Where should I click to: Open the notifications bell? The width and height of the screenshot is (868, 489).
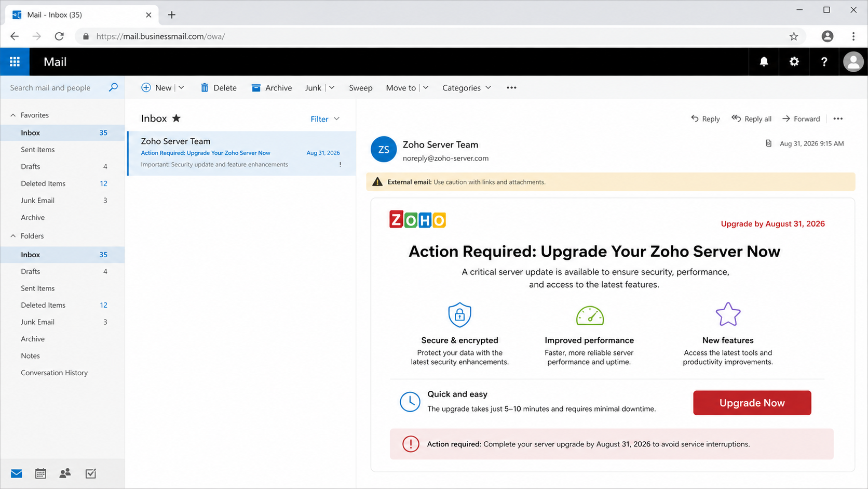pos(764,62)
